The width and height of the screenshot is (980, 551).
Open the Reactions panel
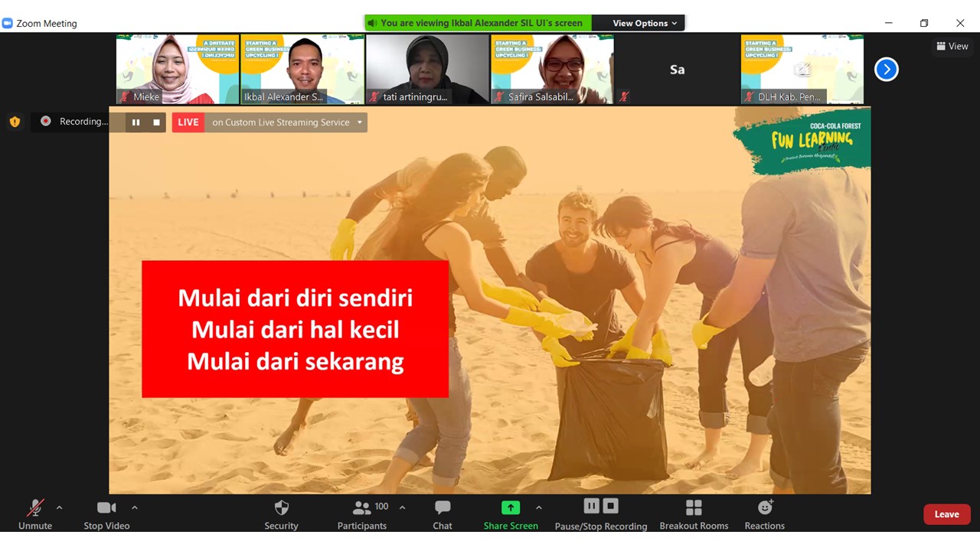point(764,513)
